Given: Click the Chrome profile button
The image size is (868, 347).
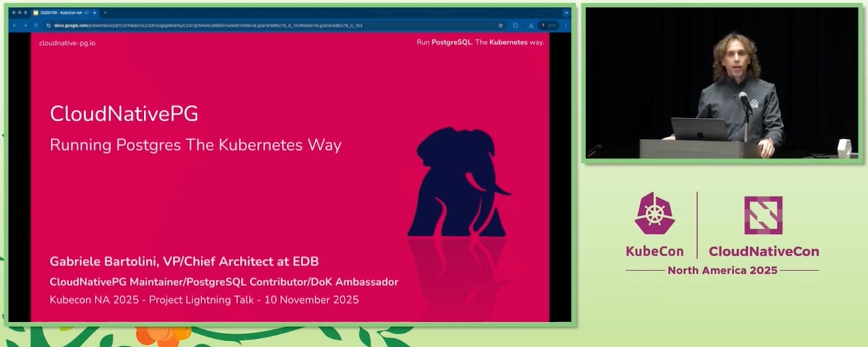Looking at the screenshot, I should 549,26.
